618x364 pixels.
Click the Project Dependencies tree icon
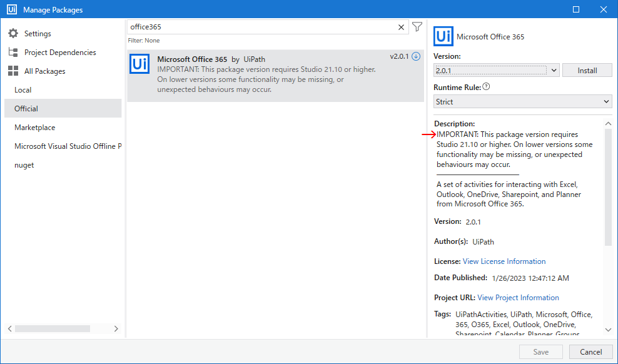13,53
